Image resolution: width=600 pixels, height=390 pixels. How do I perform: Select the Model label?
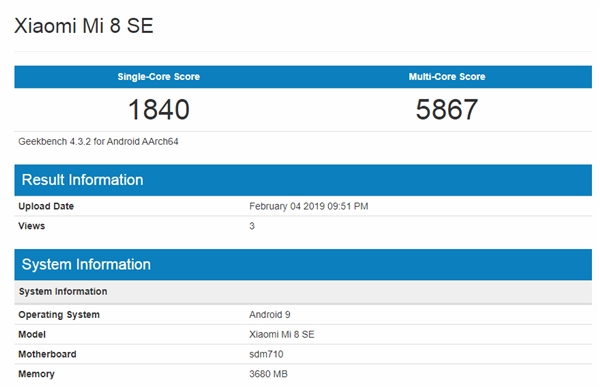(x=32, y=335)
